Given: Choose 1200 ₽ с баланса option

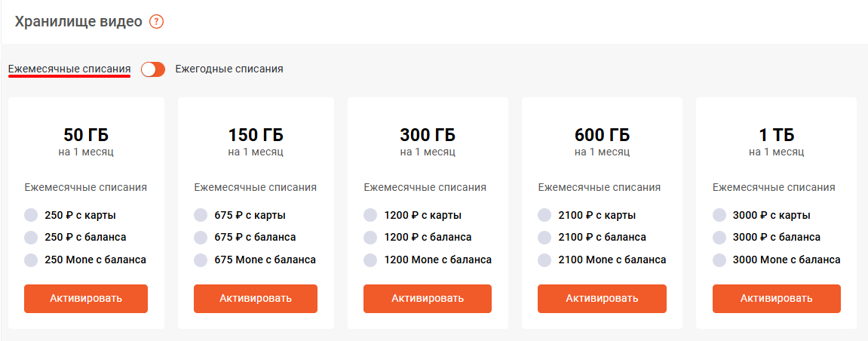Looking at the screenshot, I should [370, 238].
